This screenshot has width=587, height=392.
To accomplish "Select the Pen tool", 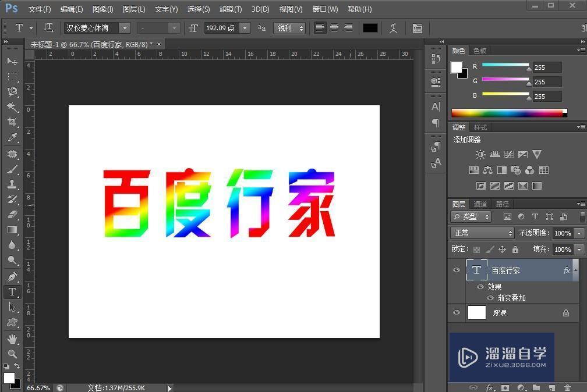I will (x=12, y=277).
